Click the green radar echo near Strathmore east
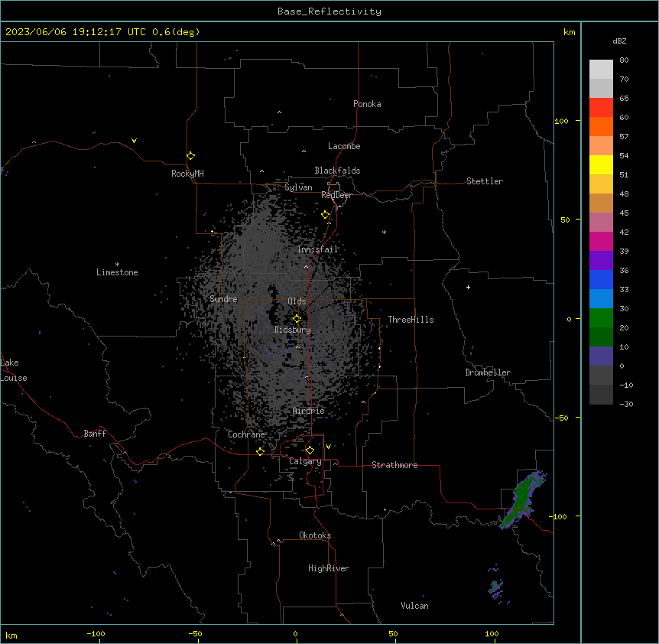Image resolution: width=659 pixels, height=644 pixels. pos(522,499)
